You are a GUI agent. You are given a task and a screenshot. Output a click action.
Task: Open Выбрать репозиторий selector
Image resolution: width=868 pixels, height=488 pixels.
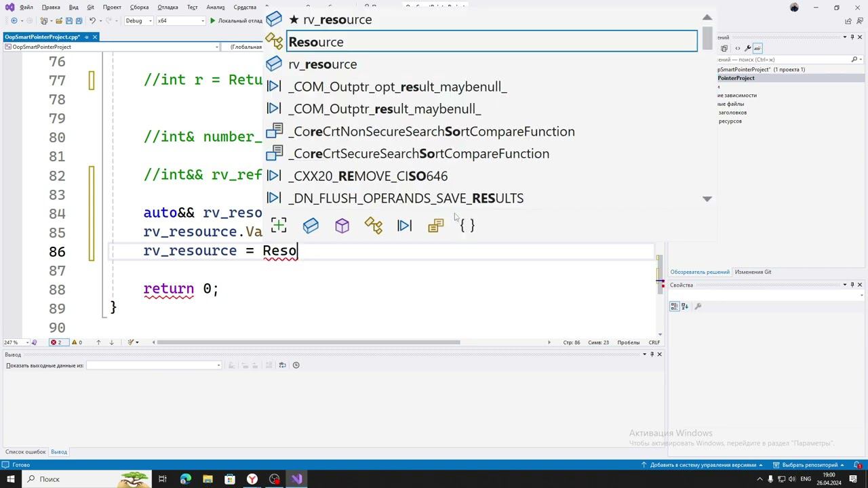coord(810,465)
